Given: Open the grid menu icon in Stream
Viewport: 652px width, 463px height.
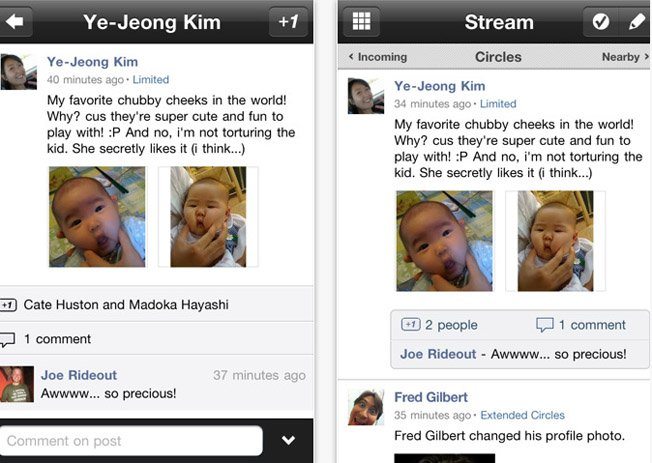Looking at the screenshot, I should tap(362, 21).
